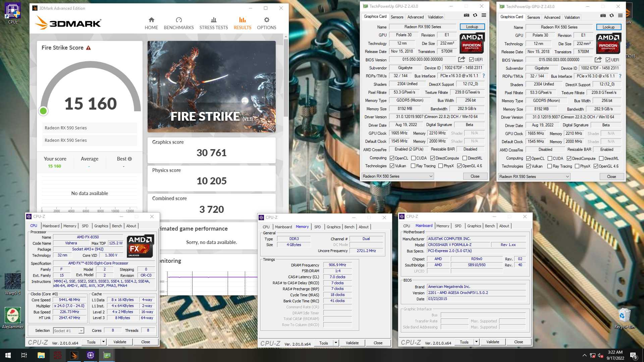Viewport: 644px width, 362px height.
Task: Toggle DirectCompute checkbox in left GPU-Z
Action: click(x=432, y=158)
